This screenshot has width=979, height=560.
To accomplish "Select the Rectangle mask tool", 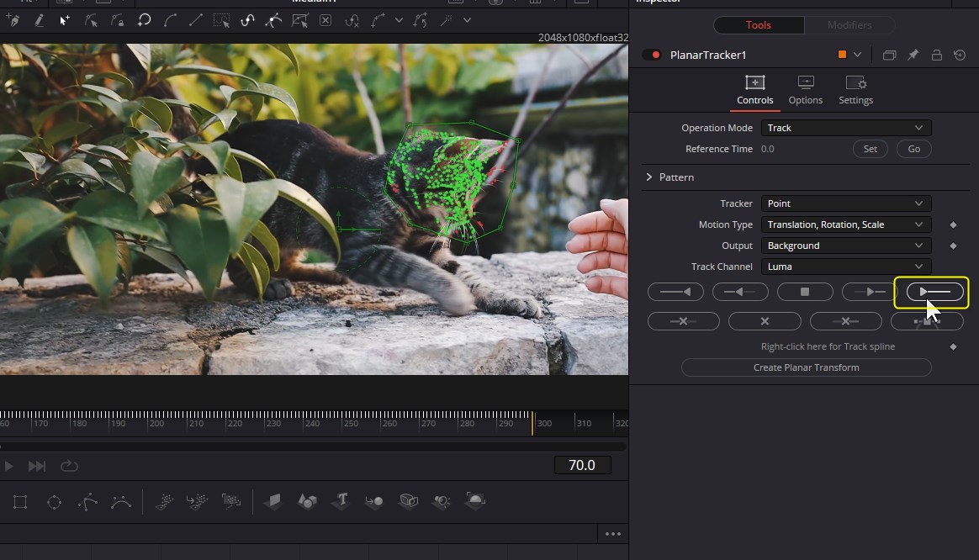I will (20, 502).
